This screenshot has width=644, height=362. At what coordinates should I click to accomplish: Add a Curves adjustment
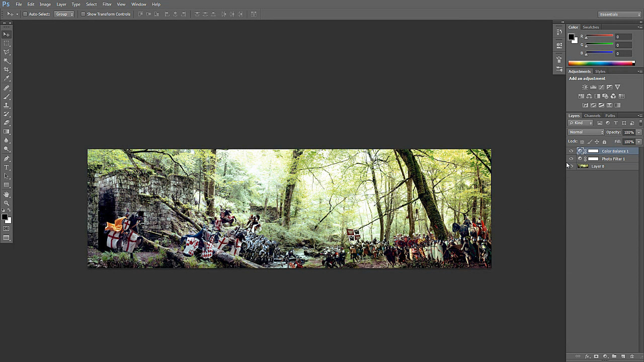click(x=601, y=87)
